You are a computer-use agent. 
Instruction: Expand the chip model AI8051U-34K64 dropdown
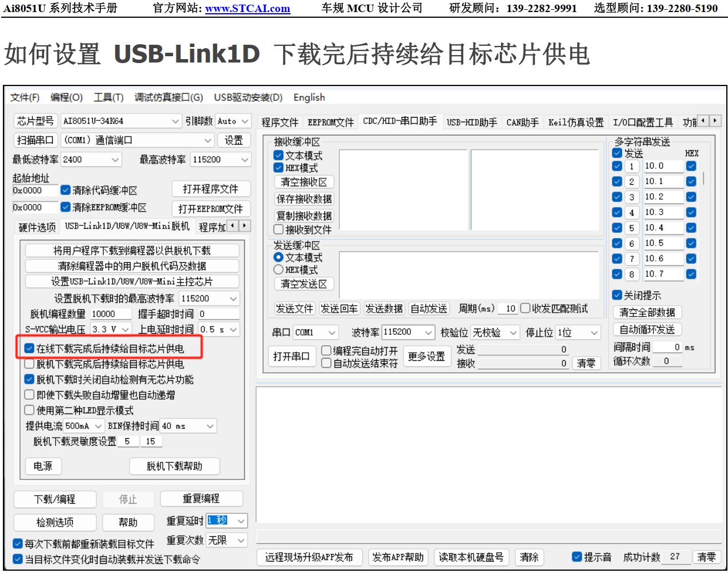[x=175, y=121]
